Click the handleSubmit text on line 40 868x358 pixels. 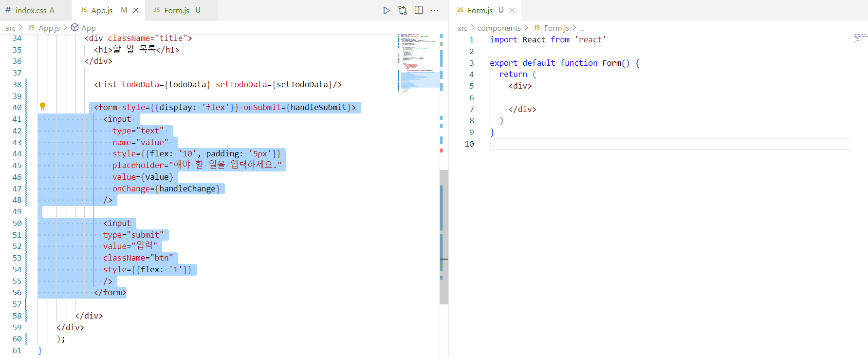point(319,107)
